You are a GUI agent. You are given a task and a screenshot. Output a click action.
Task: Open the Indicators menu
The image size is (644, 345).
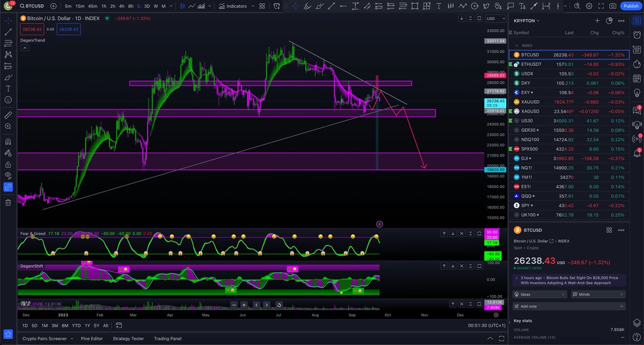point(233,6)
